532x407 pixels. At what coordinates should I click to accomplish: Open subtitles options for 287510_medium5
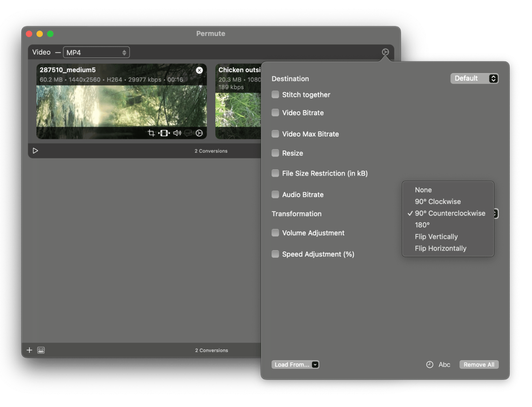point(188,134)
